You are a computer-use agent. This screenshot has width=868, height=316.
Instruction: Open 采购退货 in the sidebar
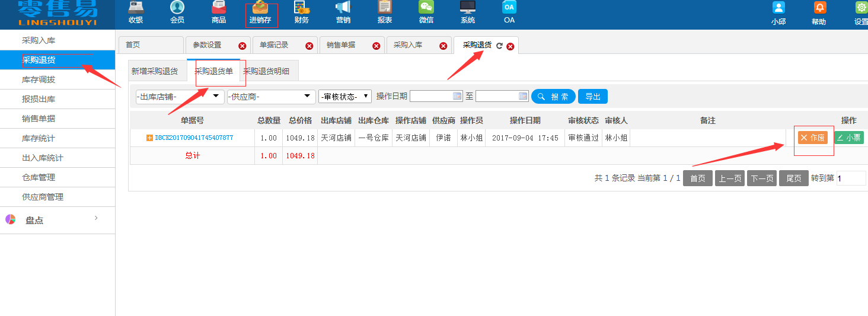click(x=58, y=60)
